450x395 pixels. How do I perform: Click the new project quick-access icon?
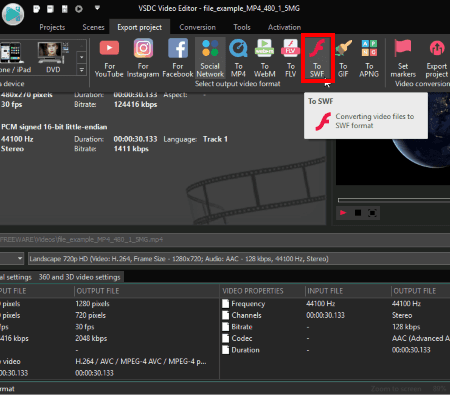coord(36,9)
